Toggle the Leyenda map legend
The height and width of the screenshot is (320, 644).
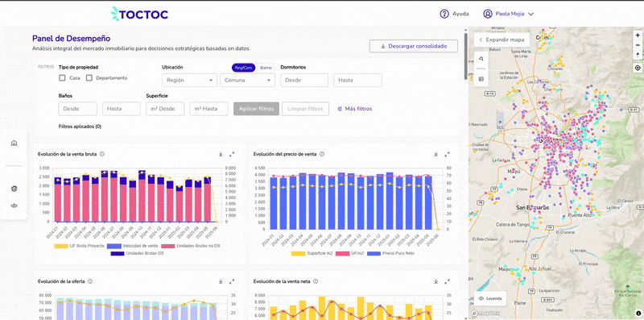click(490, 297)
